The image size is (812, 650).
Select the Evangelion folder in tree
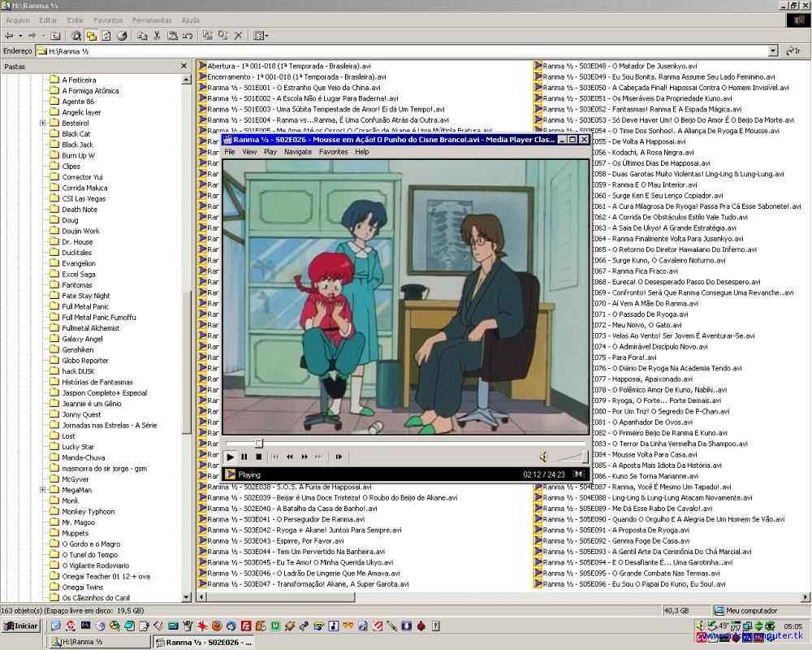79,263
